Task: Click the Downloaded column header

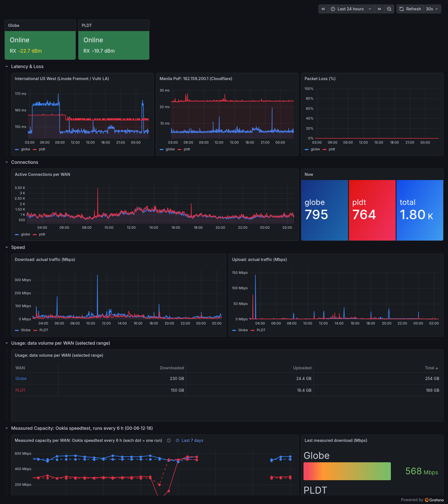Action: [x=172, y=368]
